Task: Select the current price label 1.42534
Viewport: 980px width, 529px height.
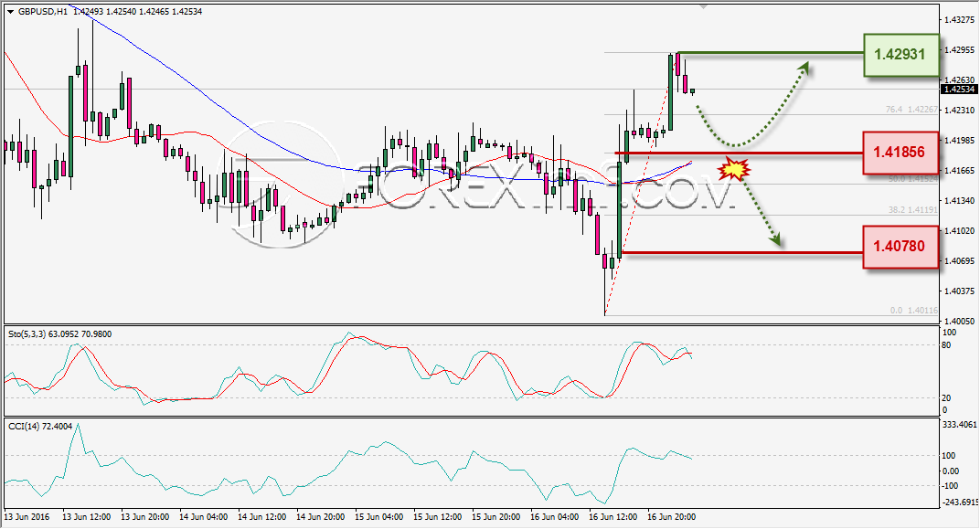Action: [959, 90]
